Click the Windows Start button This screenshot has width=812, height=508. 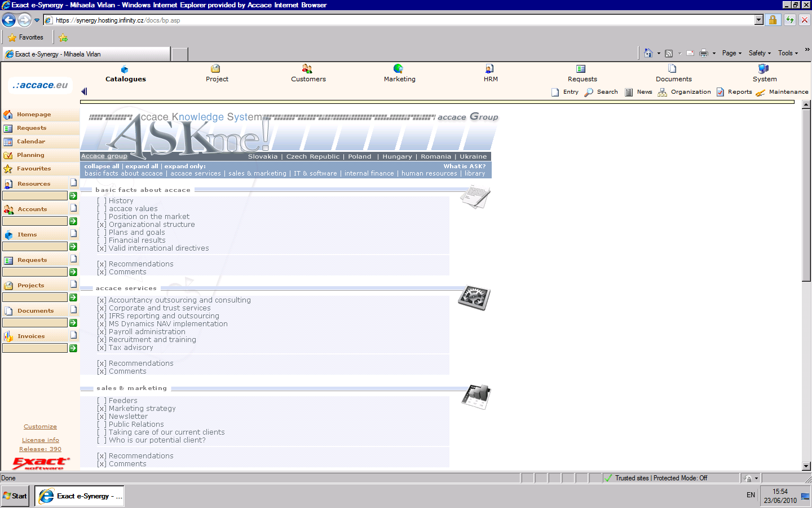[15, 496]
